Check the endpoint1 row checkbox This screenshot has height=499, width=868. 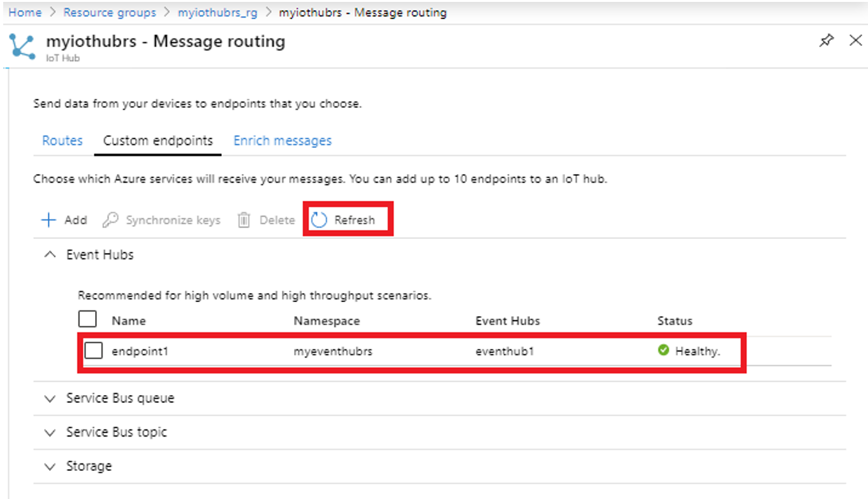point(94,351)
